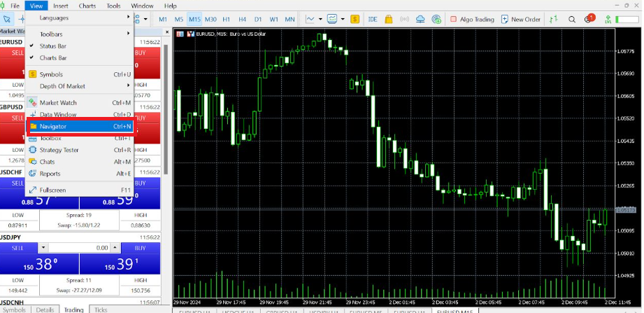
Task: Switch timeframe to H4
Action: tap(243, 19)
